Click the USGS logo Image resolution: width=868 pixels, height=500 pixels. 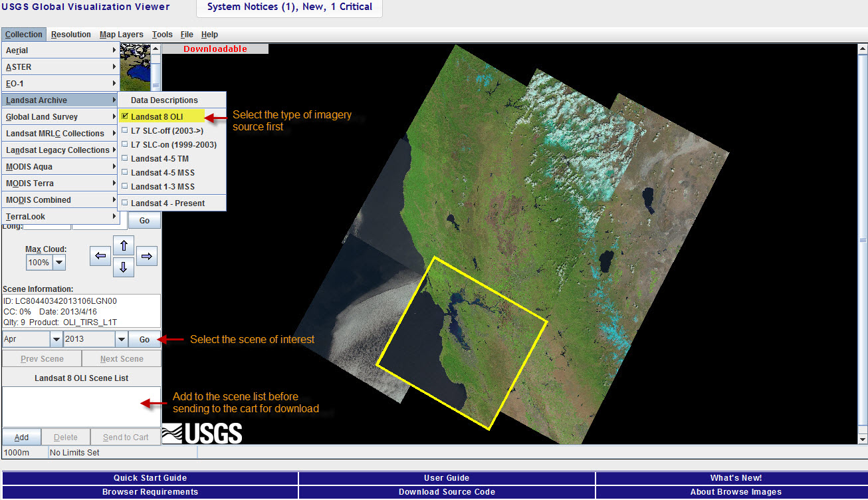[x=202, y=434]
